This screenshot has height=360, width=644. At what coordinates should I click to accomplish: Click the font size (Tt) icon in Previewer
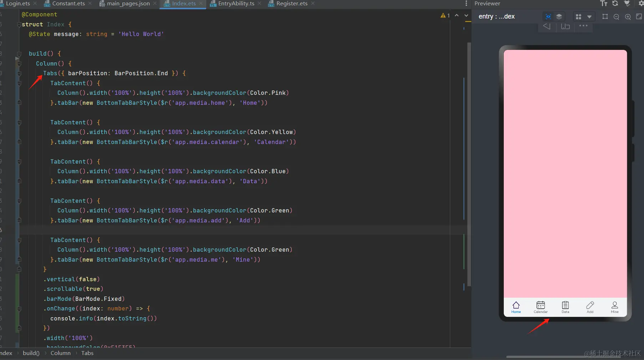[x=603, y=4]
